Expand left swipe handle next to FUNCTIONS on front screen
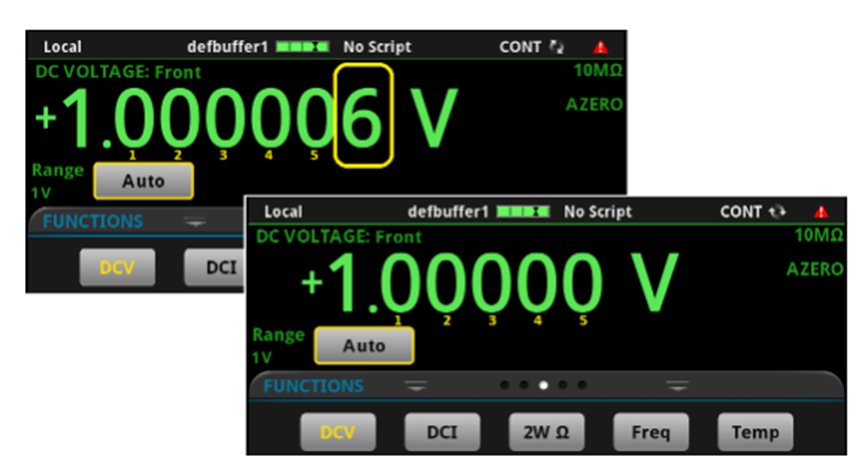 (413, 386)
